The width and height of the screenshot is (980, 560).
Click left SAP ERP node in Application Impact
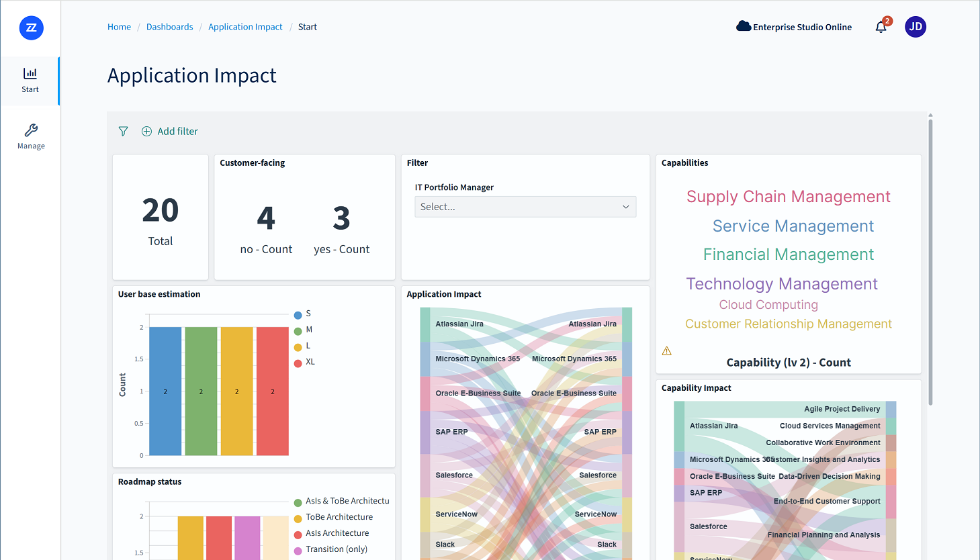coord(425,432)
